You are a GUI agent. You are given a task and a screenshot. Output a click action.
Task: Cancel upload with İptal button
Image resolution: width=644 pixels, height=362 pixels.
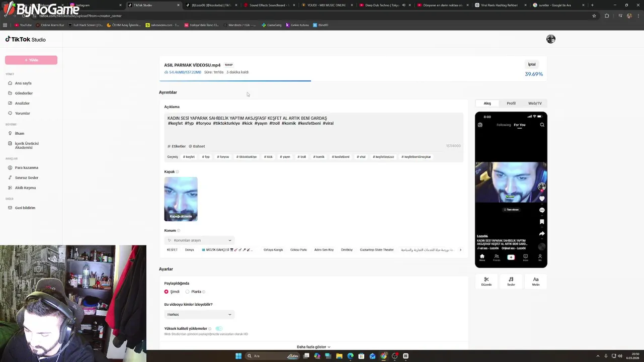(x=532, y=64)
